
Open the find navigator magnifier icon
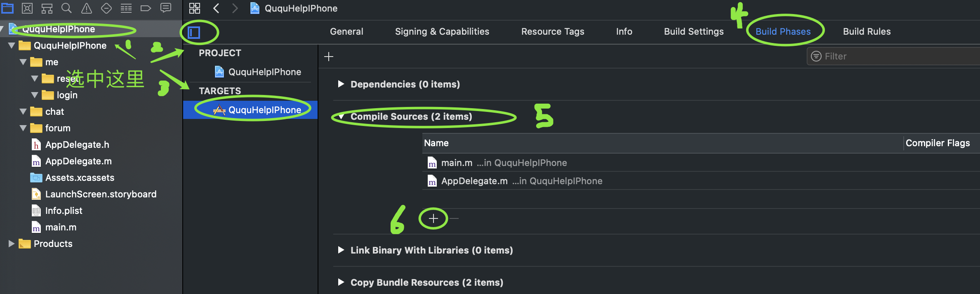click(x=66, y=8)
